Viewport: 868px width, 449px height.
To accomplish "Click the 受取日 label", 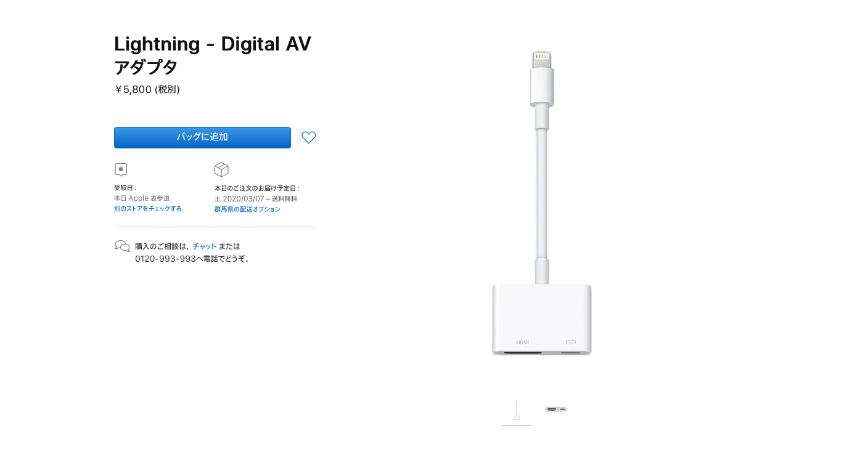I will (125, 188).
